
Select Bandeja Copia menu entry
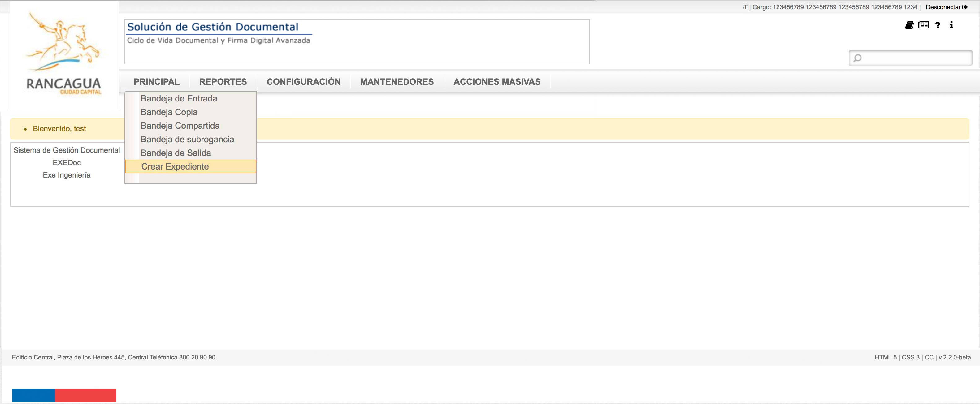pos(191,112)
